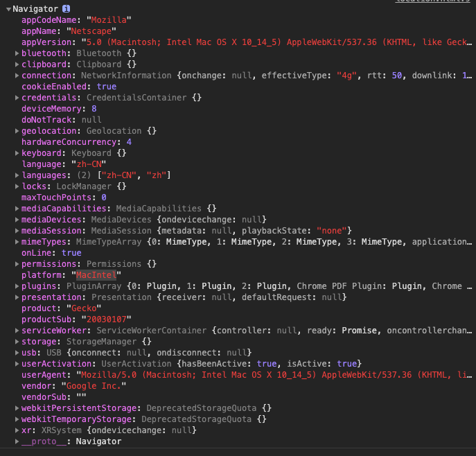Expand the permissions property

point(17,264)
